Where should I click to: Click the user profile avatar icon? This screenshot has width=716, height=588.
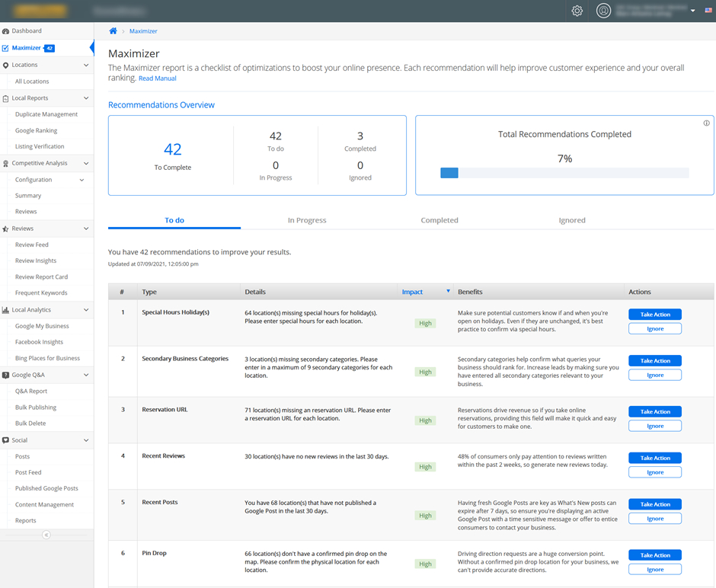click(x=603, y=11)
